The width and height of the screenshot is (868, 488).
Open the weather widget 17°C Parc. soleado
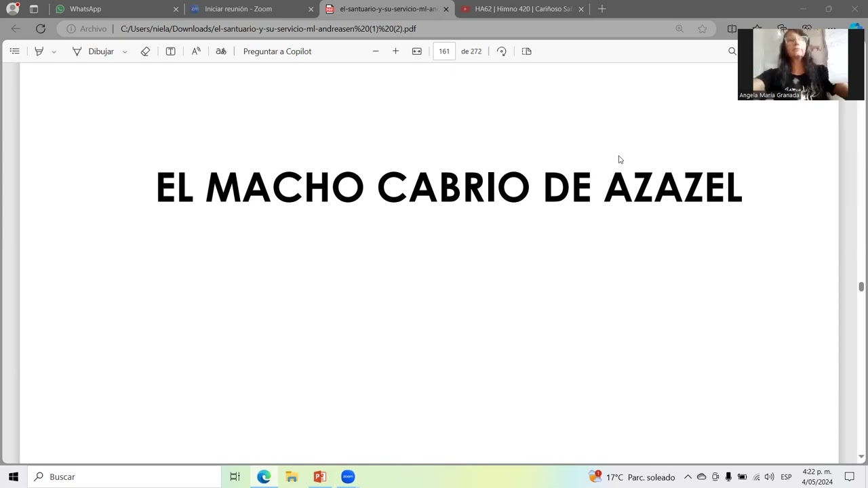pos(632,476)
